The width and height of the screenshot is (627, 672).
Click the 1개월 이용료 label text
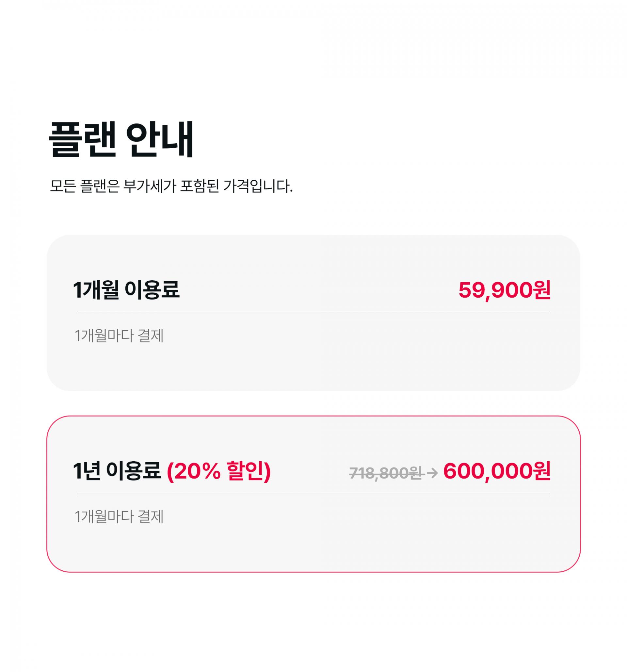tap(126, 290)
